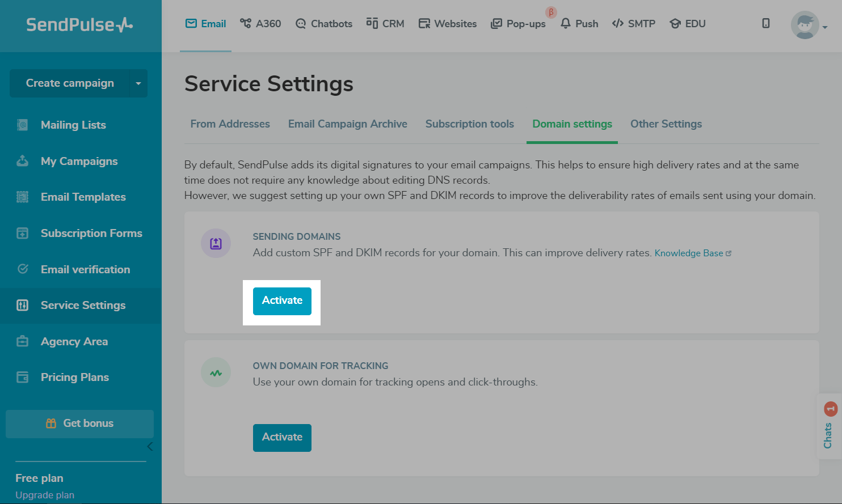
Task: Click the tracking domain green pulse icon
Action: click(x=216, y=373)
